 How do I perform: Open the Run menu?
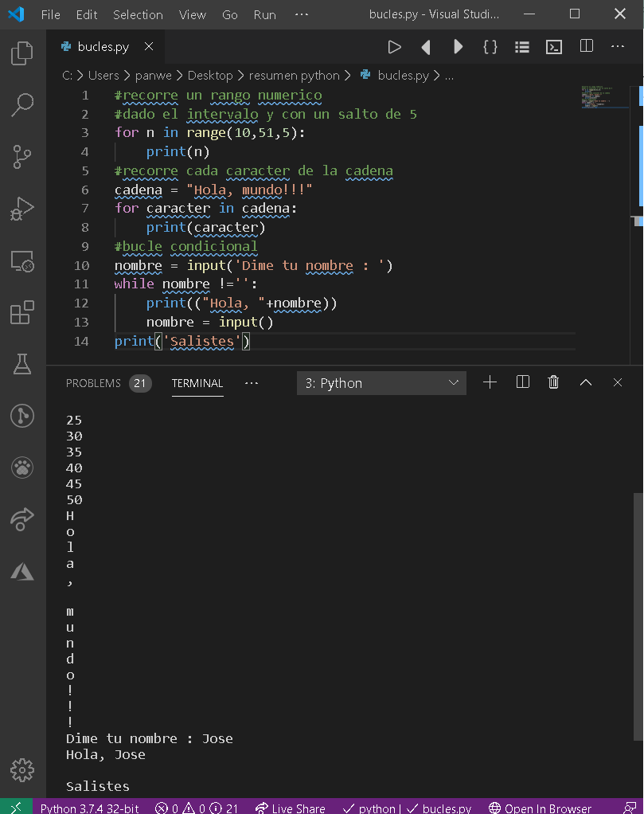[264, 14]
